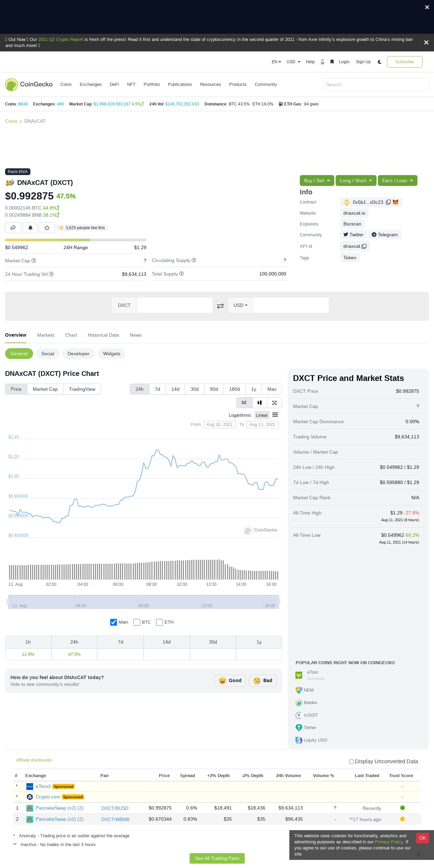Viewport: 434px width, 868px height.
Task: Click the bell price alert icon
Action: click(30, 228)
